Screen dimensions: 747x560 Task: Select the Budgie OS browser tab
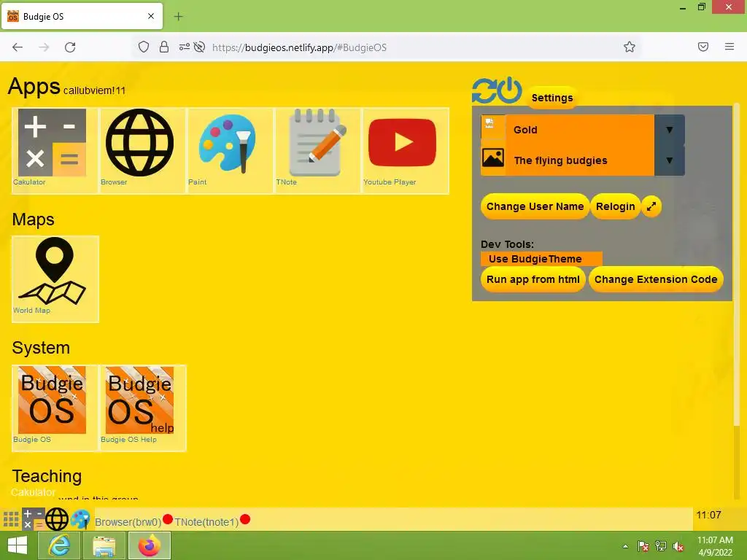[82, 16]
